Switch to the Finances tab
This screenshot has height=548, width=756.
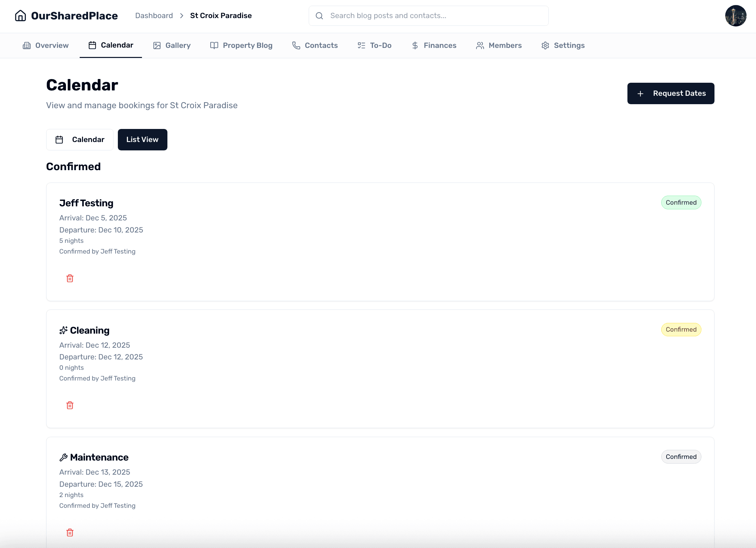pos(434,46)
